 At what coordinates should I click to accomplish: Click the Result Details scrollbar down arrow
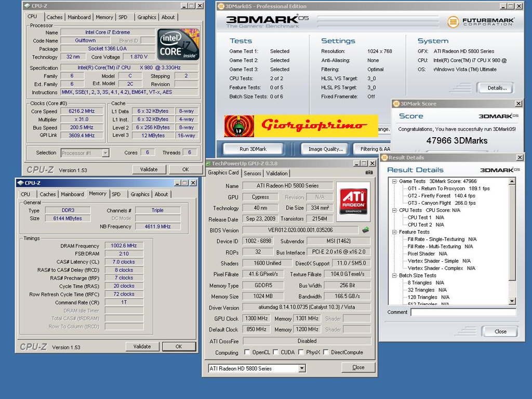tap(512, 301)
